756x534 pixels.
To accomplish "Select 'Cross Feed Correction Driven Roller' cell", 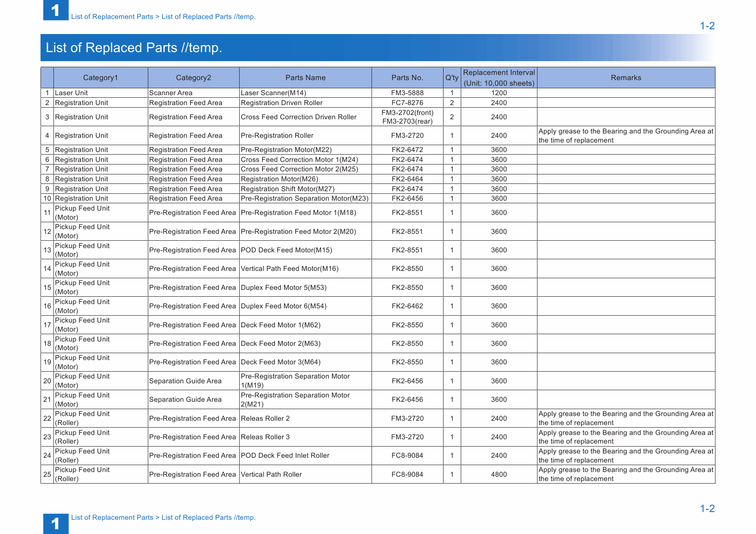I will [x=306, y=117].
